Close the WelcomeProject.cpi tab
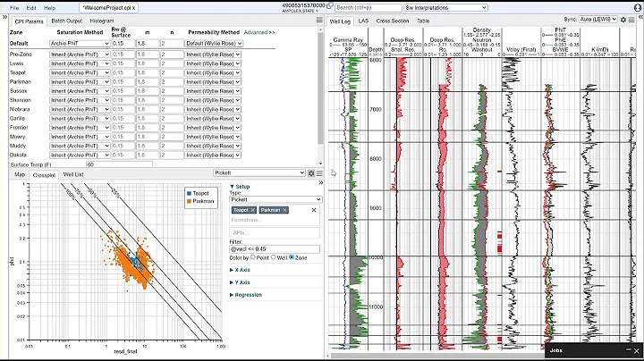This screenshot has height=361, width=644. pyautogui.click(x=133, y=8)
